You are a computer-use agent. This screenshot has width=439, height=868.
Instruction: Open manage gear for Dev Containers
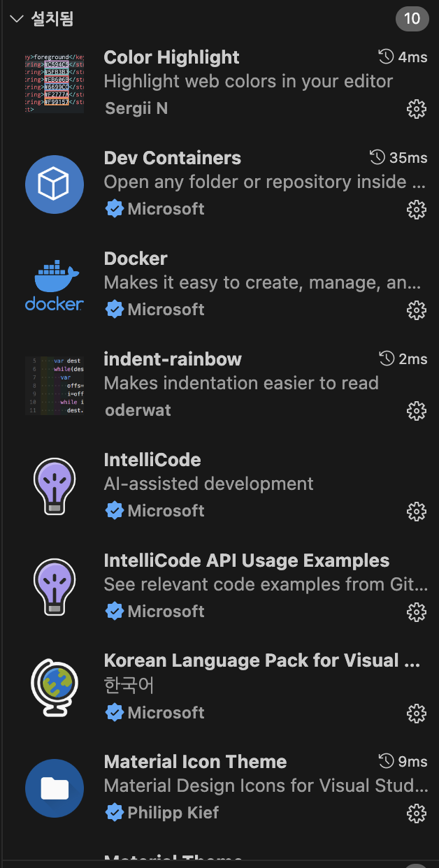tap(417, 210)
